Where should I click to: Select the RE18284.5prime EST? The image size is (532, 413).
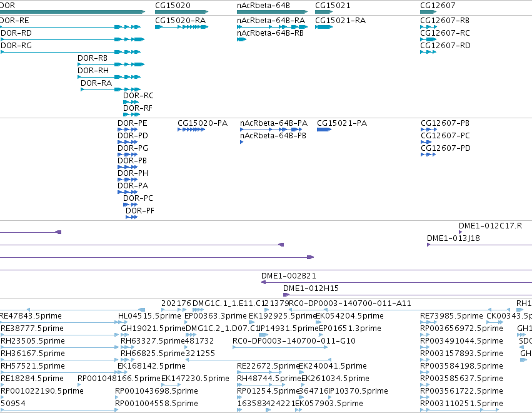tap(3, 385)
